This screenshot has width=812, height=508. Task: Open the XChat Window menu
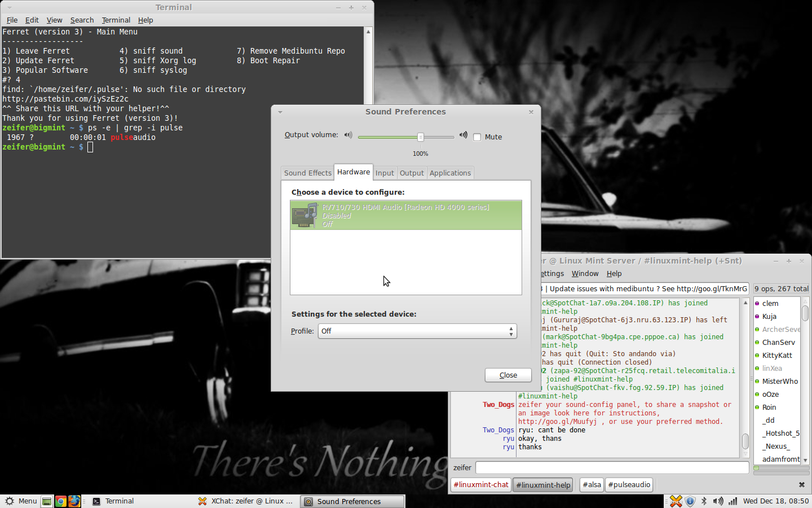(x=585, y=273)
